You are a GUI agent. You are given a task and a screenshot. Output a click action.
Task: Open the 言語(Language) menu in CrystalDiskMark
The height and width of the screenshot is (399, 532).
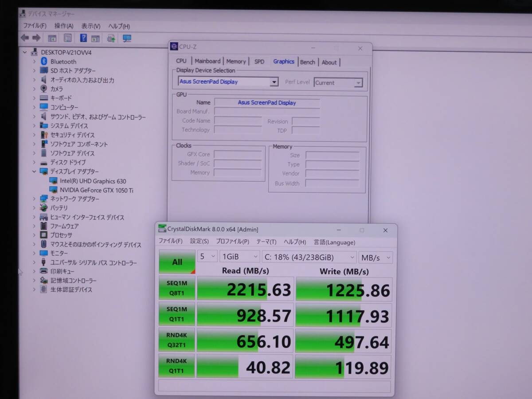tap(334, 242)
